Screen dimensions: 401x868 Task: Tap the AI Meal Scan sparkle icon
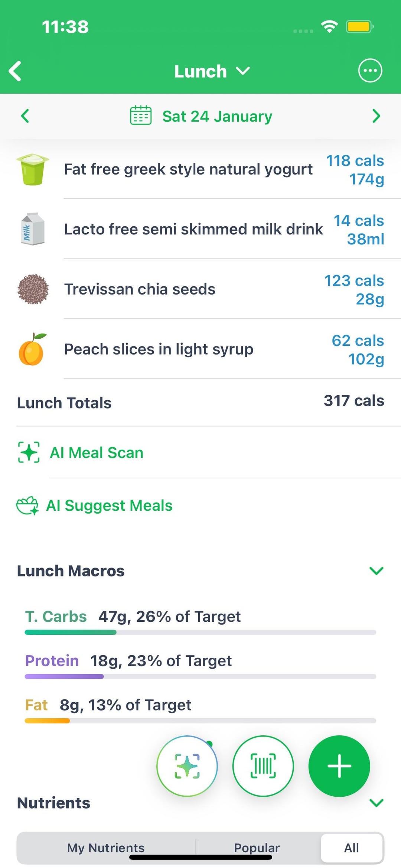click(x=29, y=452)
